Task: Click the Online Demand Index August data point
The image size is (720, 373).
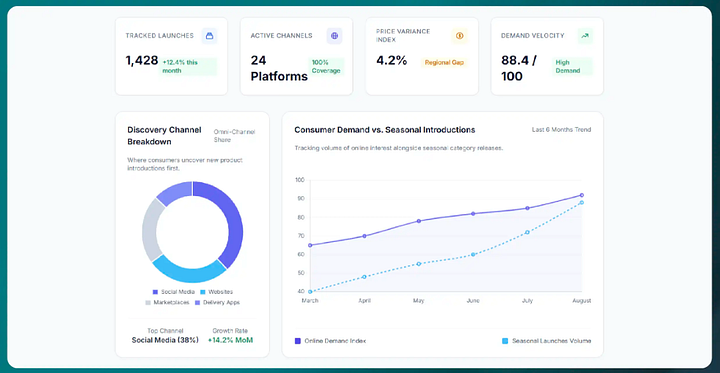Action: pos(582,195)
